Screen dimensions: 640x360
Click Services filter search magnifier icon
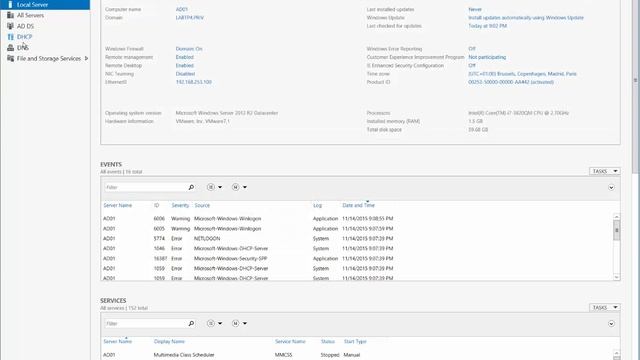(191, 324)
